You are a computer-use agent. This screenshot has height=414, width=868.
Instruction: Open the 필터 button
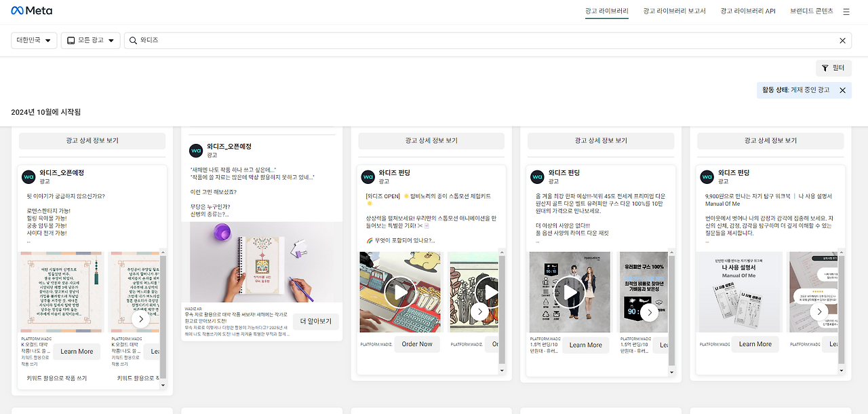[x=833, y=68]
